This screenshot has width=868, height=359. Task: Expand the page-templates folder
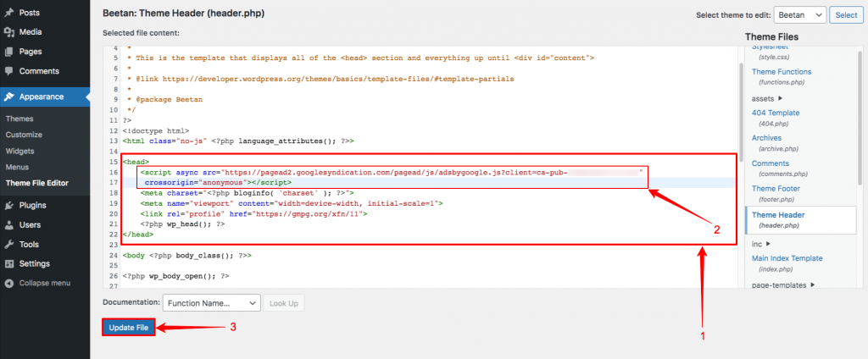coord(783,284)
